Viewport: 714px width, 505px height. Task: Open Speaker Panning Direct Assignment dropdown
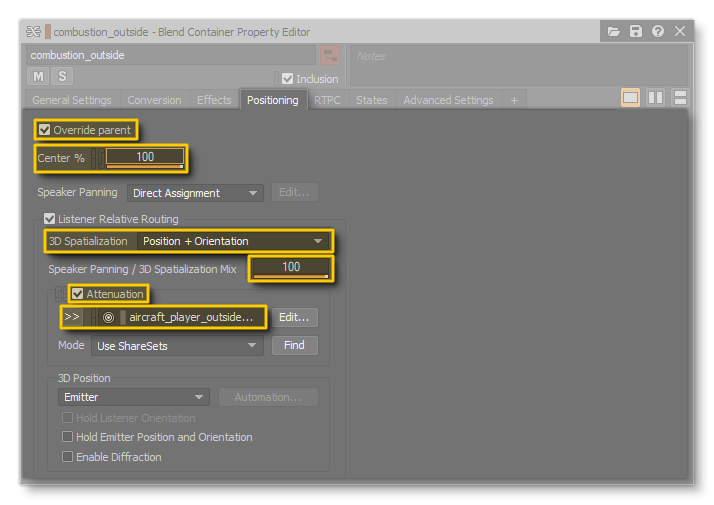click(195, 193)
